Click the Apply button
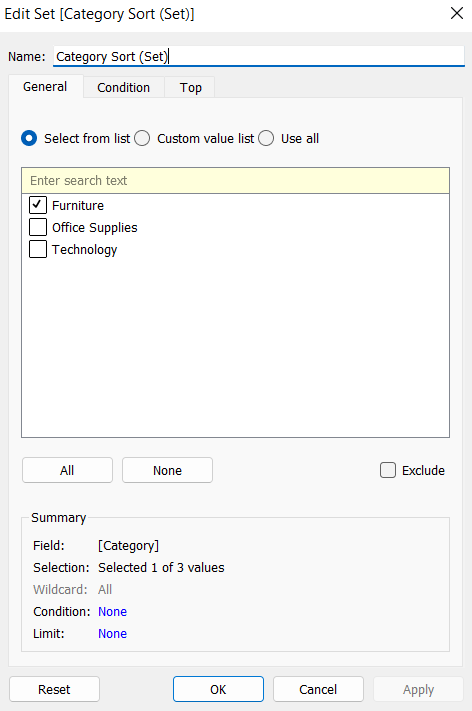This screenshot has width=472, height=711. pyautogui.click(x=418, y=689)
